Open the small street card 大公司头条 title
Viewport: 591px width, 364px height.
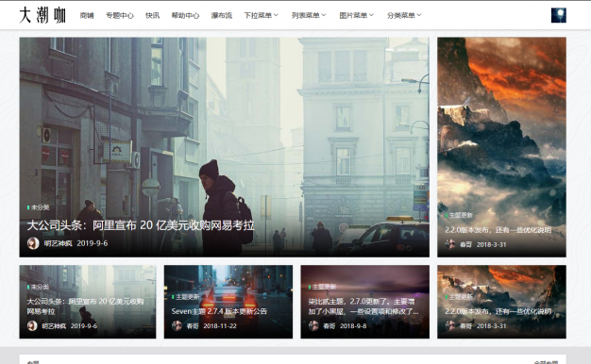tap(85, 306)
